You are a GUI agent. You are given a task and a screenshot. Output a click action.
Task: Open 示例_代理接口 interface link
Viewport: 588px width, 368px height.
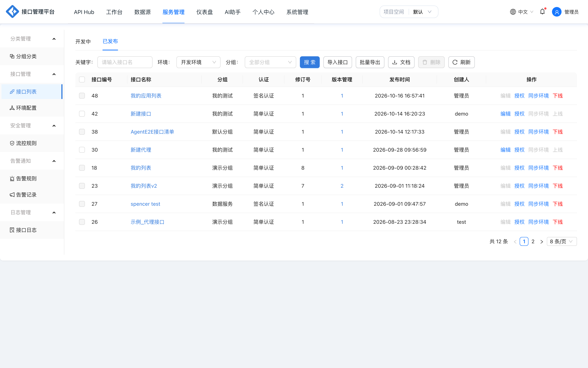click(148, 222)
